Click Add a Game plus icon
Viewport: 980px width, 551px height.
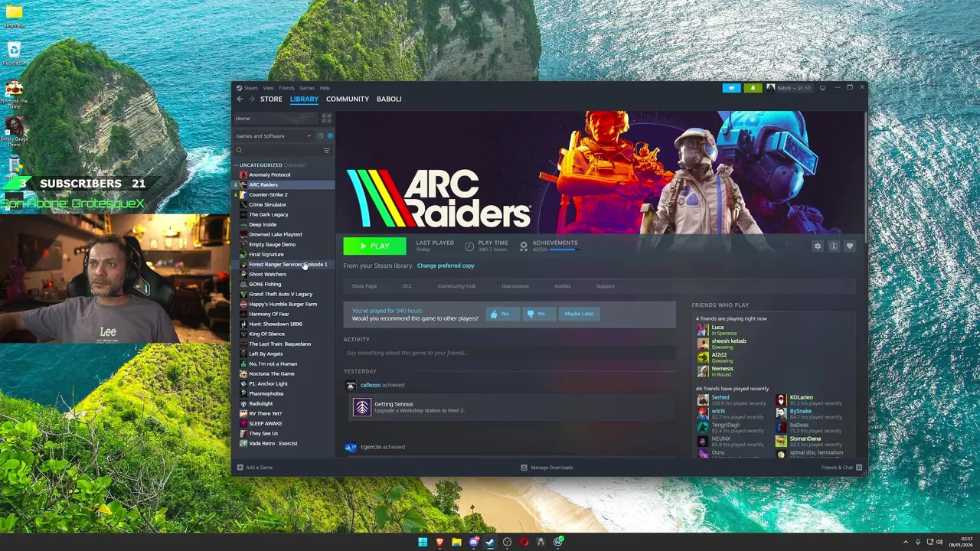click(x=240, y=468)
